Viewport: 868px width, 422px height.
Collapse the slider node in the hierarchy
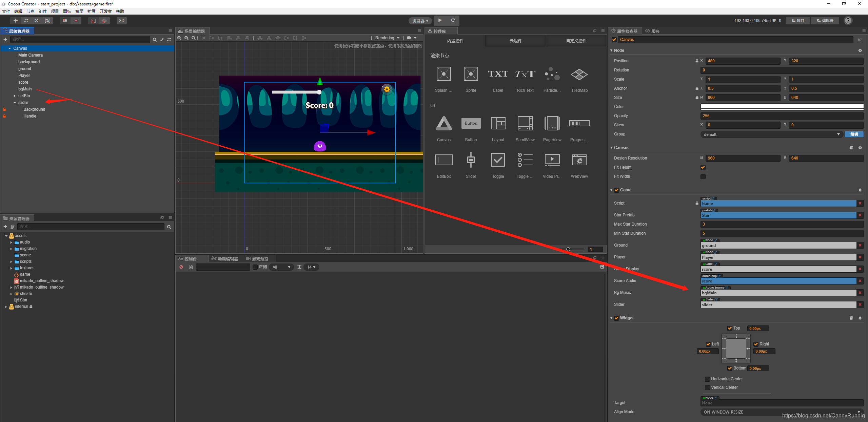pos(15,103)
